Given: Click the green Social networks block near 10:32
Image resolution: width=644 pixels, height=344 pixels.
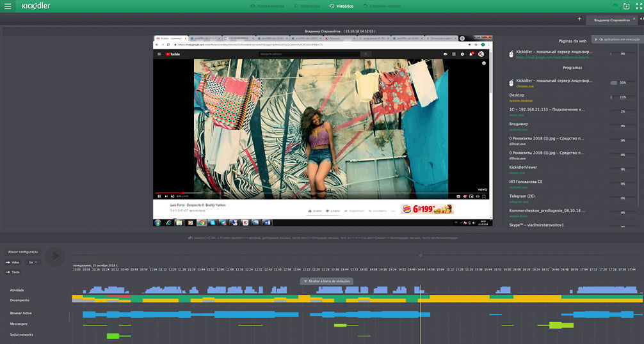Looking at the screenshot, I should point(113,336).
